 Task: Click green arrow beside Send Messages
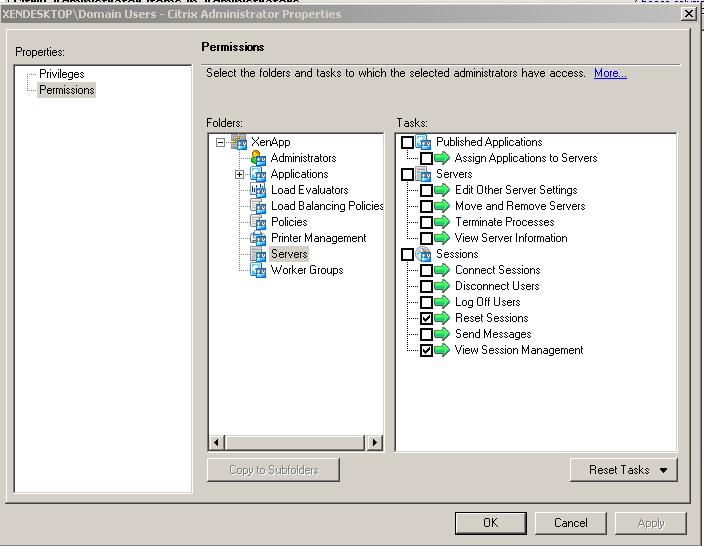click(x=442, y=334)
